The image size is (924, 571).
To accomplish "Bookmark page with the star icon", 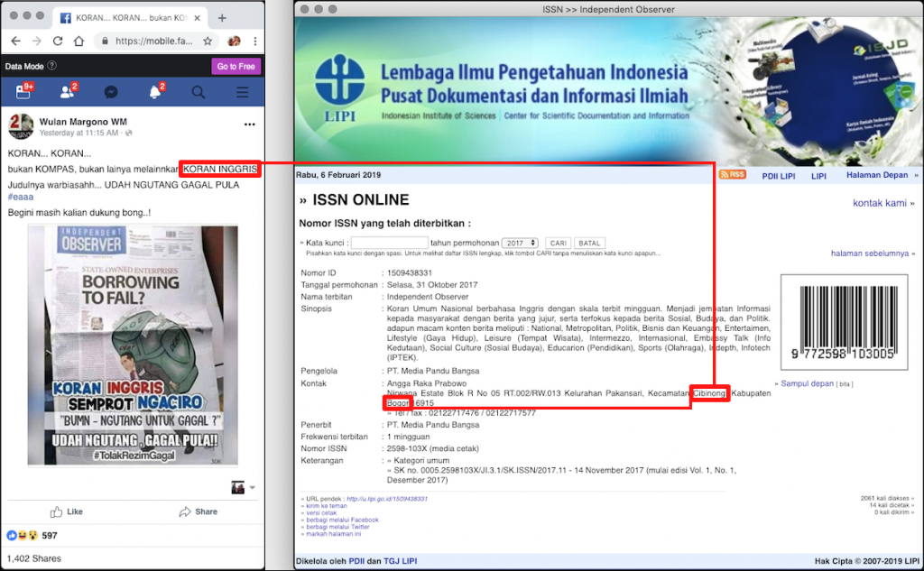I will pyautogui.click(x=208, y=41).
